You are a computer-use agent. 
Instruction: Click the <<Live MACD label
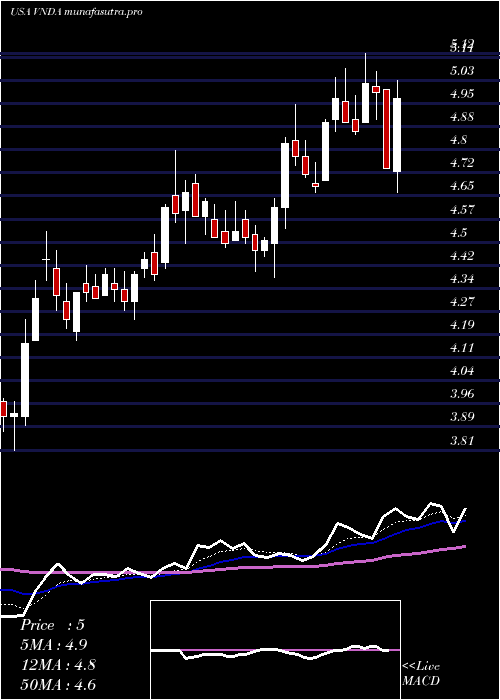point(421,674)
